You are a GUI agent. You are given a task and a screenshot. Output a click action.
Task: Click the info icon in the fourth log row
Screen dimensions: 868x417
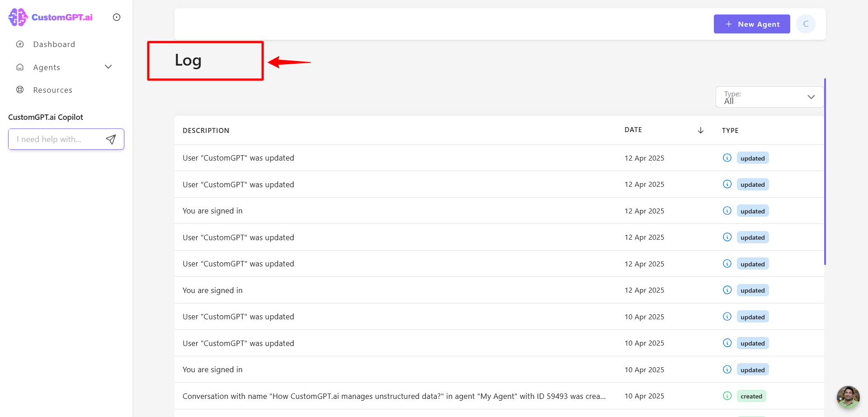pyautogui.click(x=727, y=237)
